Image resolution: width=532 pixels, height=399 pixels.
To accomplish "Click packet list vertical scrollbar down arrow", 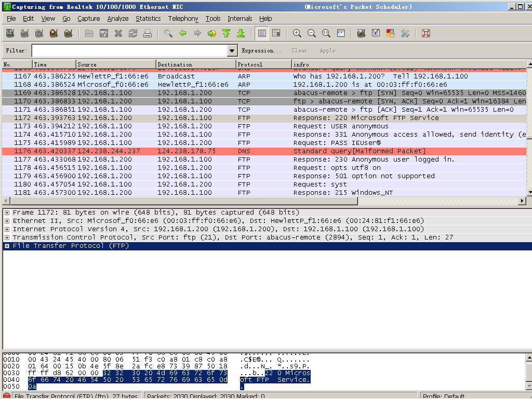I will coord(529,192).
